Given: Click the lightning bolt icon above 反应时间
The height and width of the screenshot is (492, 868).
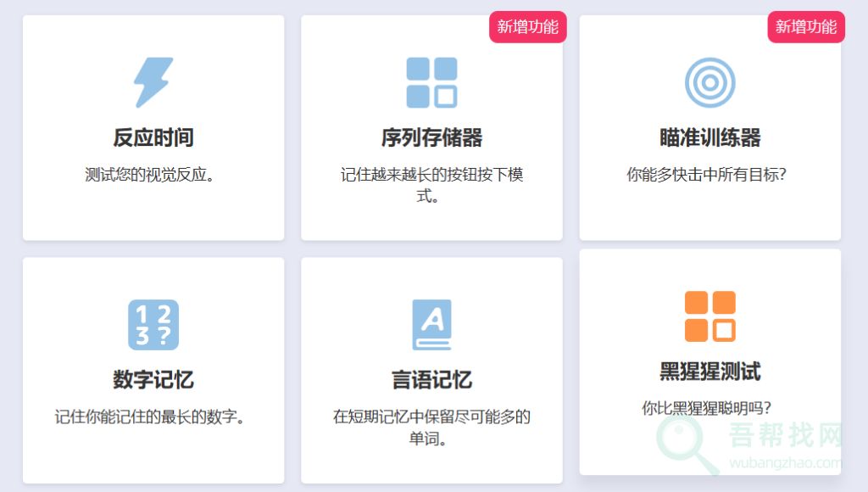Looking at the screenshot, I should point(153,81).
